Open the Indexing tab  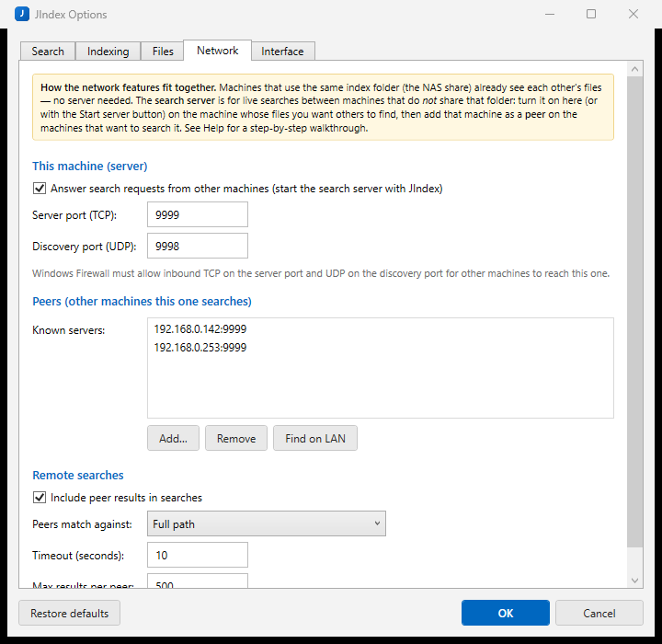pos(108,52)
